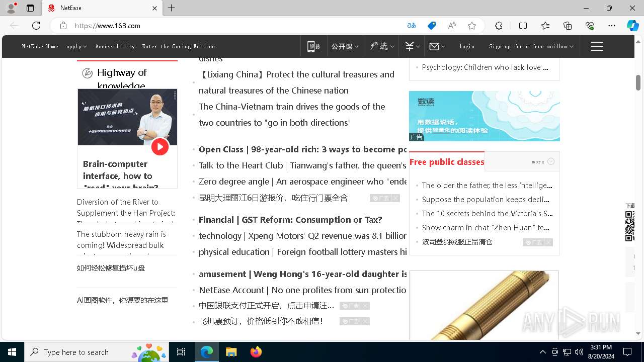
Task: Open the Copilot sidebar icon
Action: click(632, 26)
